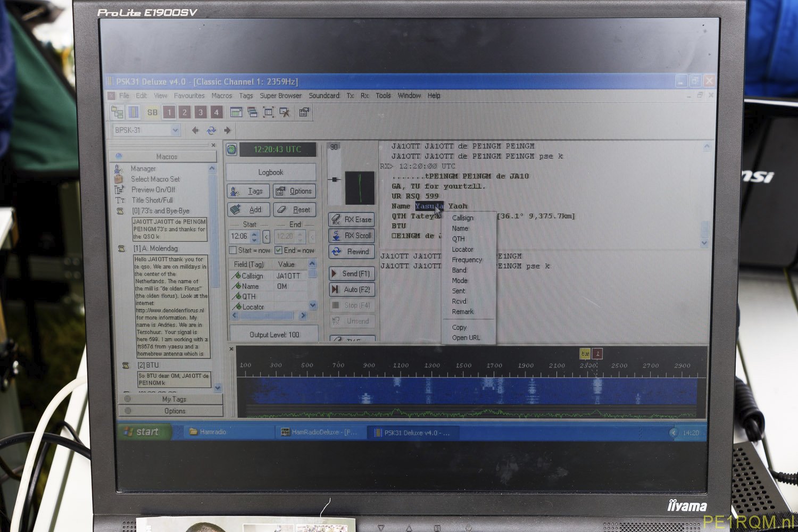
Task: Click the single window layout icon
Action: coord(236,112)
